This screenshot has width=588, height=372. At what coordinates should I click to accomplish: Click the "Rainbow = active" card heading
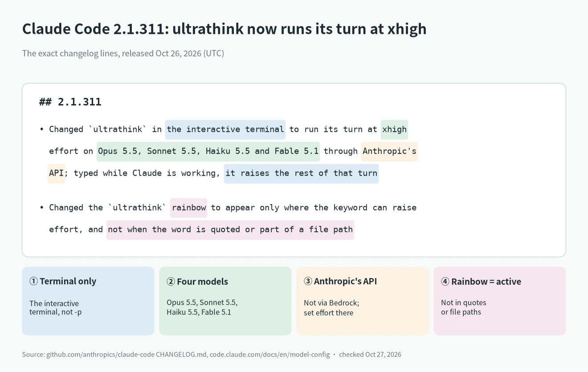click(x=481, y=281)
